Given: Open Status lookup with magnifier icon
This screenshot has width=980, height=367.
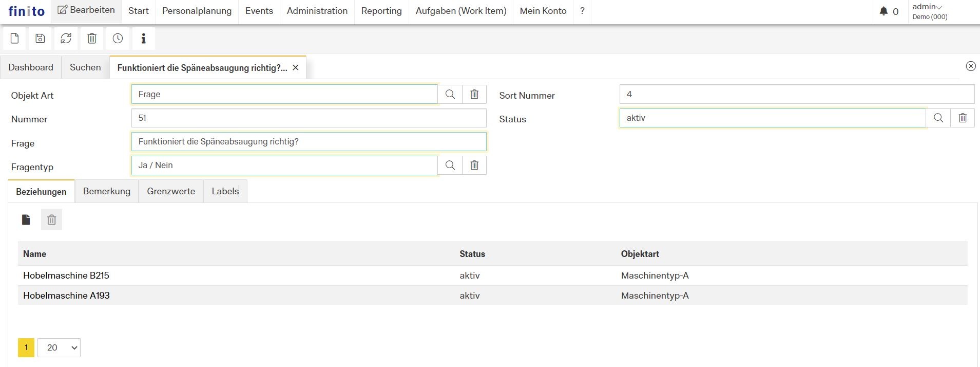Looking at the screenshot, I should (x=938, y=118).
